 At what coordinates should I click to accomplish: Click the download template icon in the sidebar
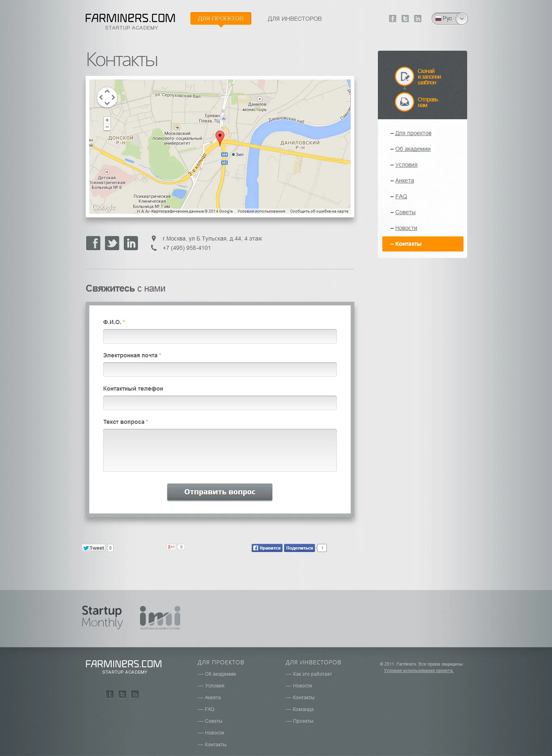tap(404, 76)
